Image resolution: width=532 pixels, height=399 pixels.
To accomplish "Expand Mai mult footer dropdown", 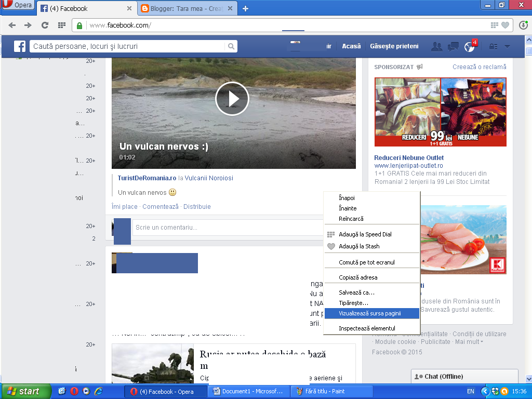I will pos(469,342).
